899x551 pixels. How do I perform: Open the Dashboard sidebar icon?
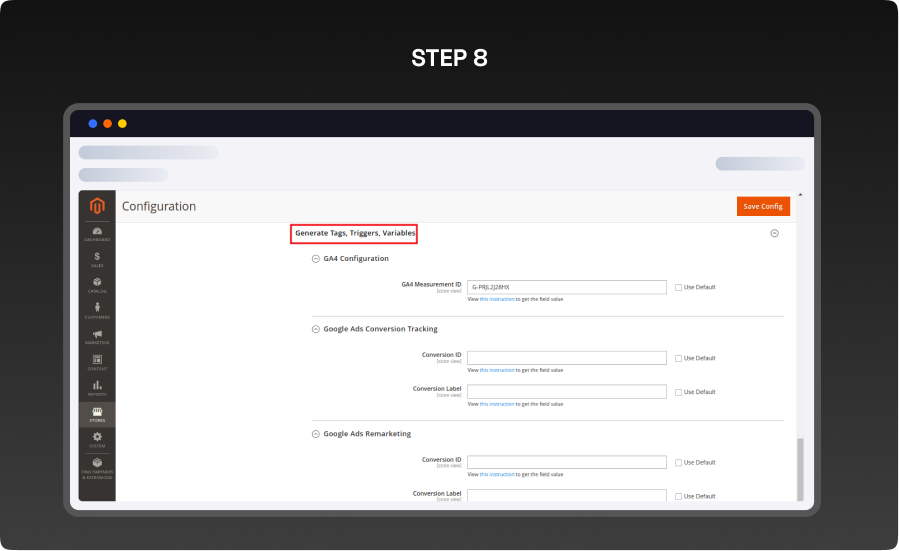point(97,234)
